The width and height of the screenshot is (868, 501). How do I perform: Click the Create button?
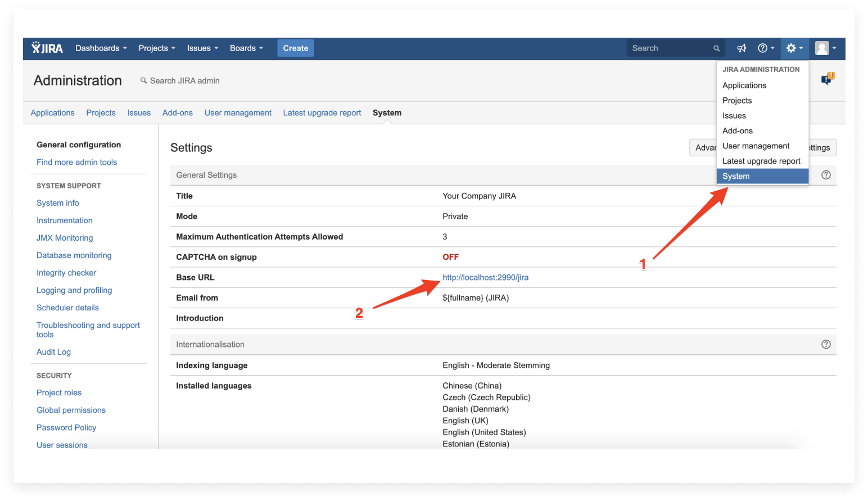[295, 48]
